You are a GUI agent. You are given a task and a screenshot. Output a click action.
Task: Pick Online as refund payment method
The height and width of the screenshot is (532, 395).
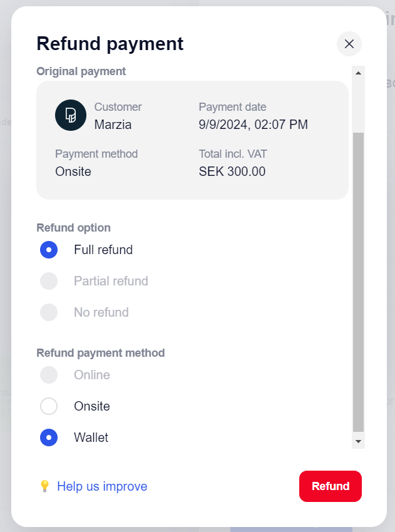click(x=49, y=375)
